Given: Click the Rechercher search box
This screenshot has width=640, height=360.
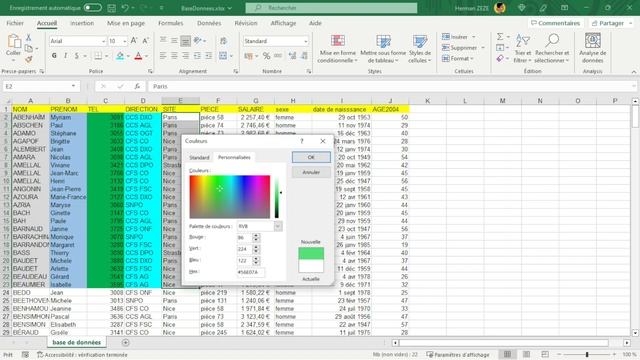Looking at the screenshot, I should 331,8.
